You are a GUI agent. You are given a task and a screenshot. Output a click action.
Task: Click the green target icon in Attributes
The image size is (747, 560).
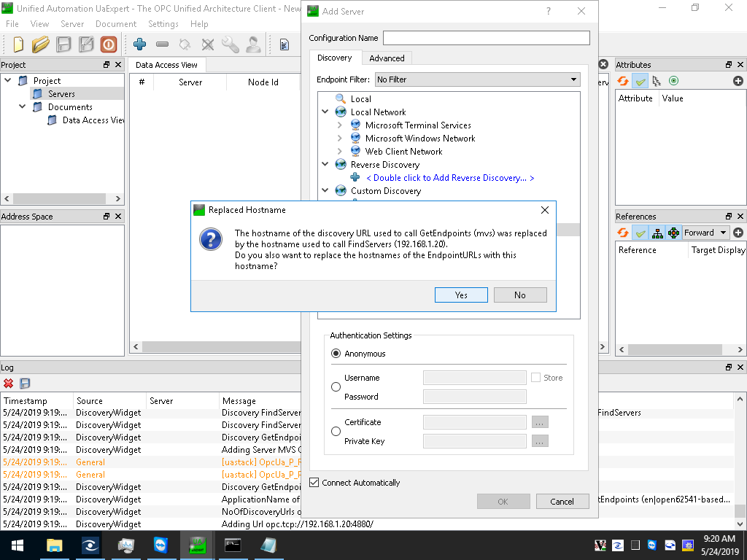point(673,81)
